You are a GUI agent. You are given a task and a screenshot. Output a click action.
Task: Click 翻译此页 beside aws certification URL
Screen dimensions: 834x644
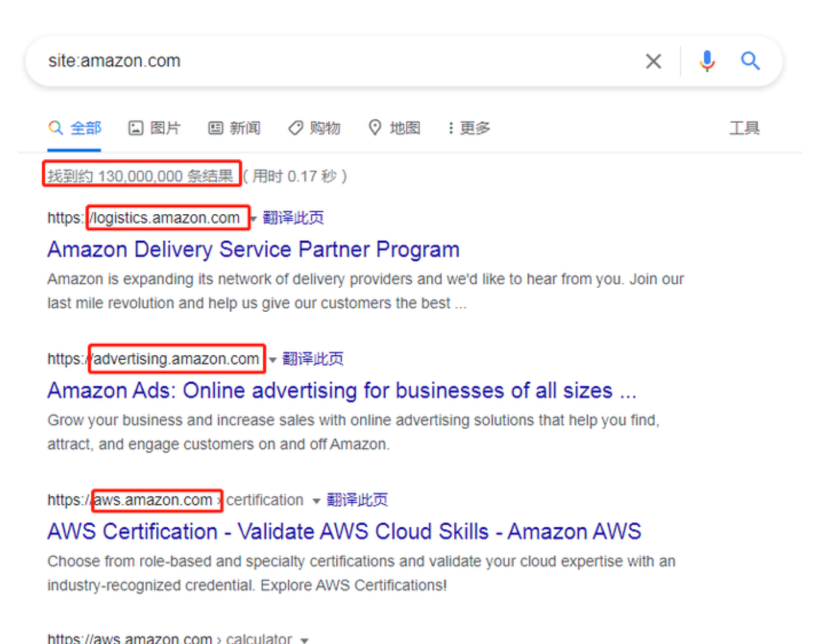(x=357, y=500)
